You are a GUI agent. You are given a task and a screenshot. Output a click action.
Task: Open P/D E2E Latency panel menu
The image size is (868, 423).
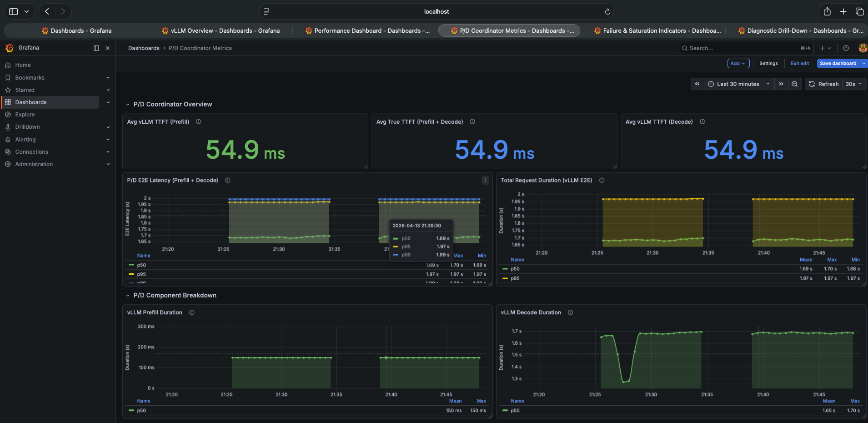485,181
